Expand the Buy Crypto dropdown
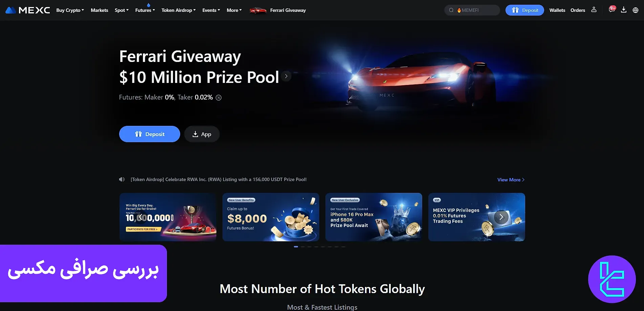Screen dimensions: 644x311 click(70, 10)
